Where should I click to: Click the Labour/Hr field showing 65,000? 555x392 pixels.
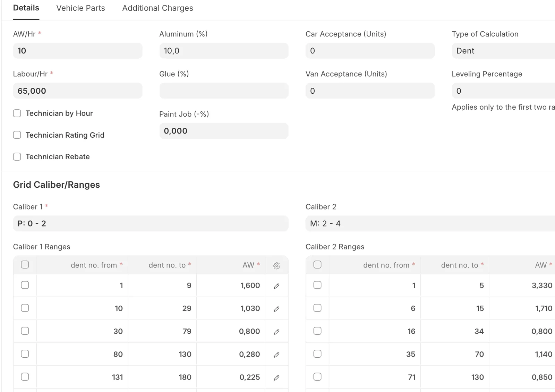click(78, 91)
